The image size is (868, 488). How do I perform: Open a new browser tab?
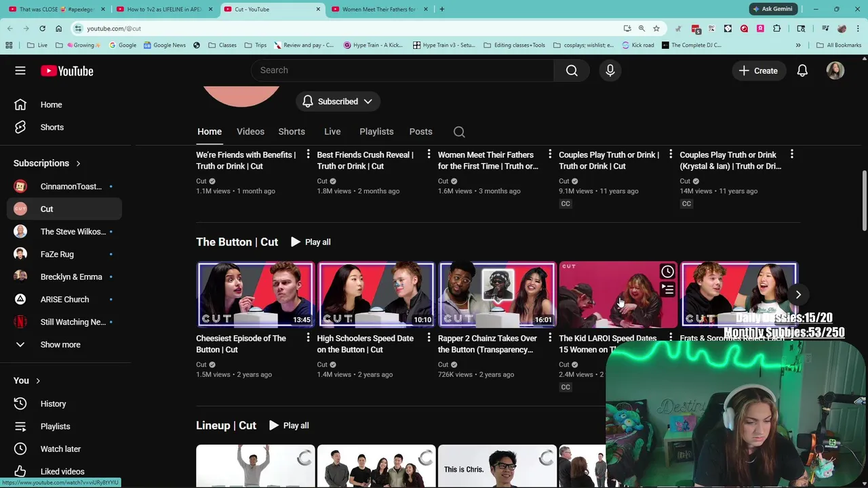(441, 9)
